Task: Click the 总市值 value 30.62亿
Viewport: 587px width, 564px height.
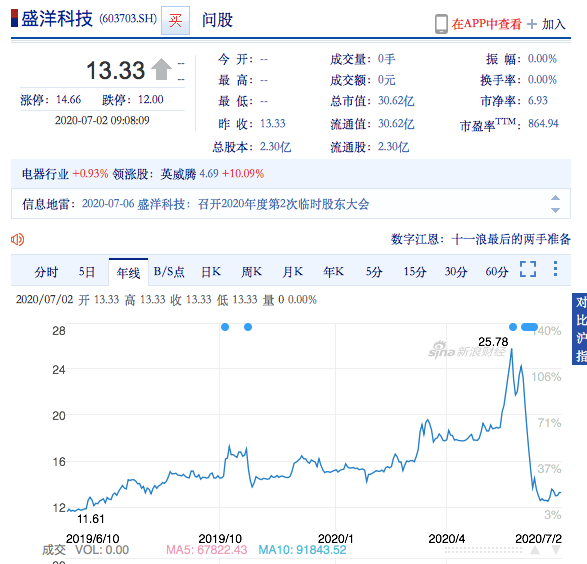Action: [x=396, y=101]
